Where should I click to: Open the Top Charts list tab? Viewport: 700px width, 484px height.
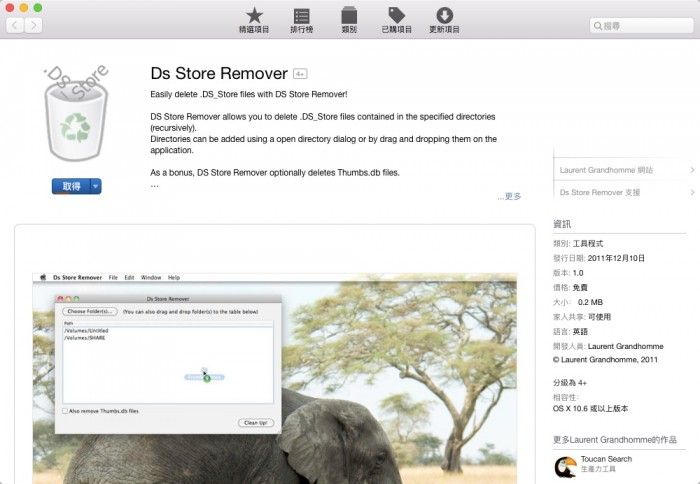tap(302, 21)
